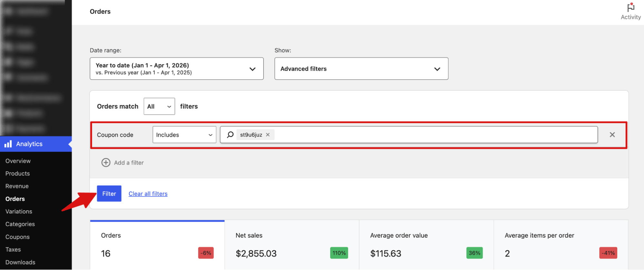Open Downloads analytics report
The image size is (644, 270).
[20, 262]
